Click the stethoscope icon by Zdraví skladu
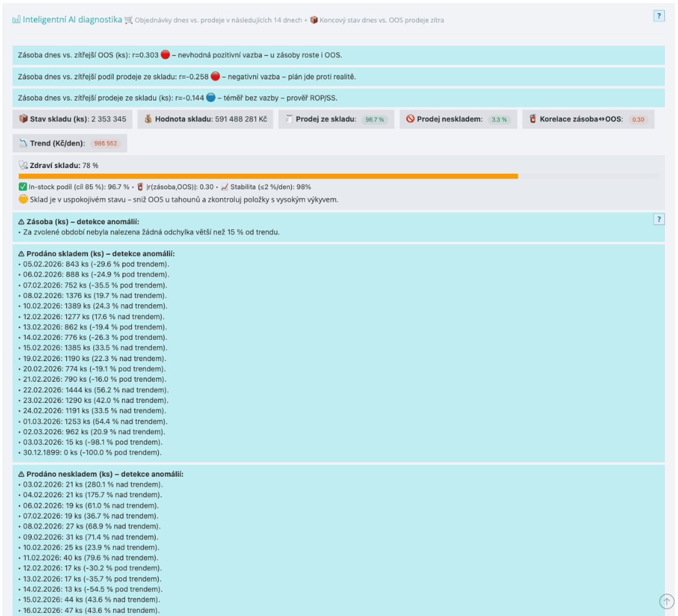 [x=23, y=166]
